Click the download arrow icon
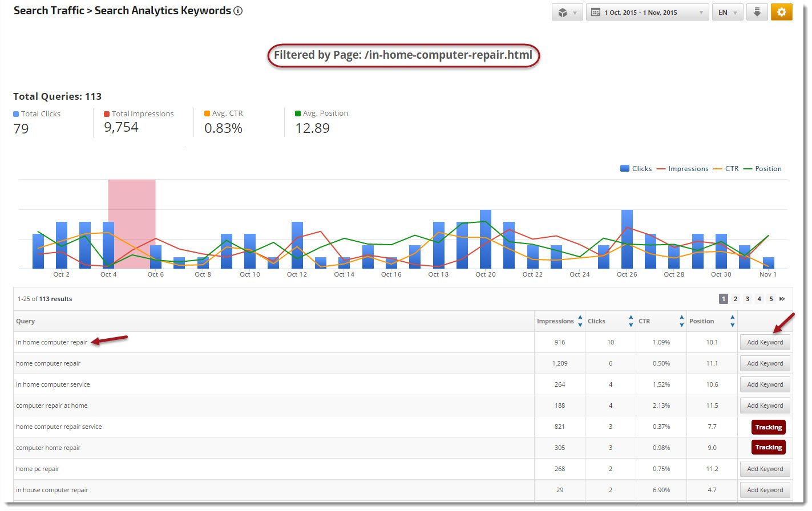 click(757, 12)
